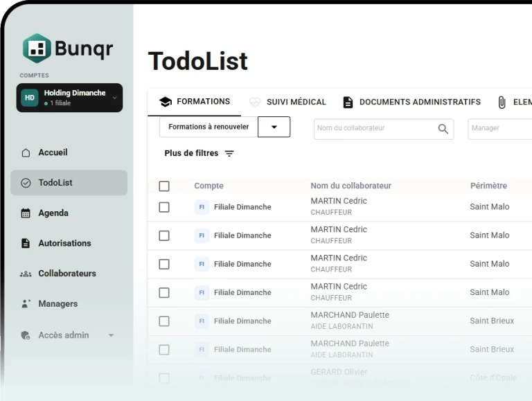Screen dimensions: 532x401
Task: Open Autorisations in sidebar
Action: click(69, 243)
